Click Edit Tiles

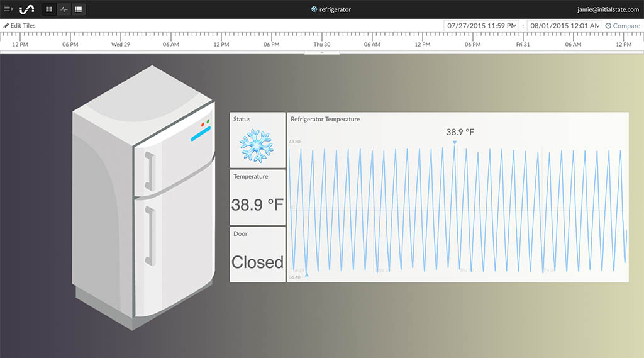click(x=19, y=26)
